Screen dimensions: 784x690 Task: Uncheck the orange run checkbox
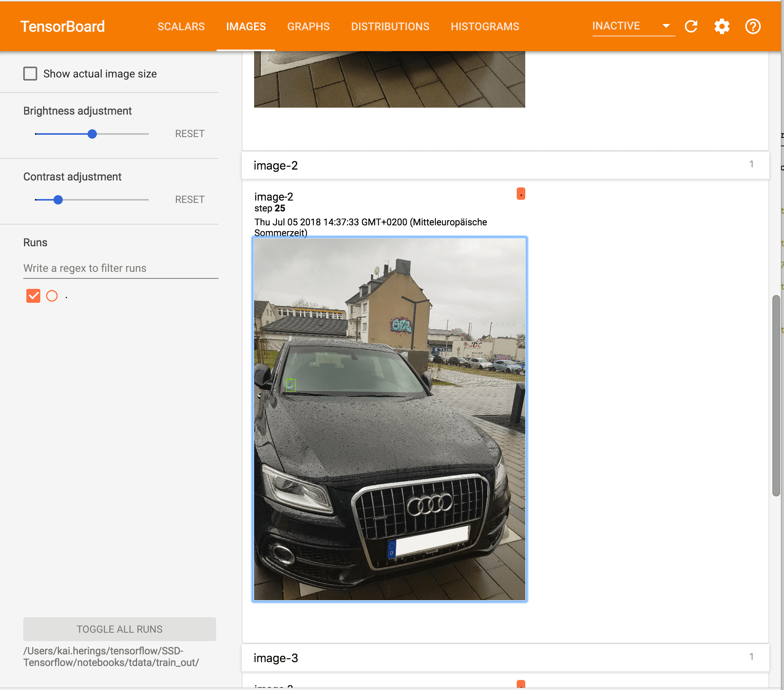pos(33,296)
